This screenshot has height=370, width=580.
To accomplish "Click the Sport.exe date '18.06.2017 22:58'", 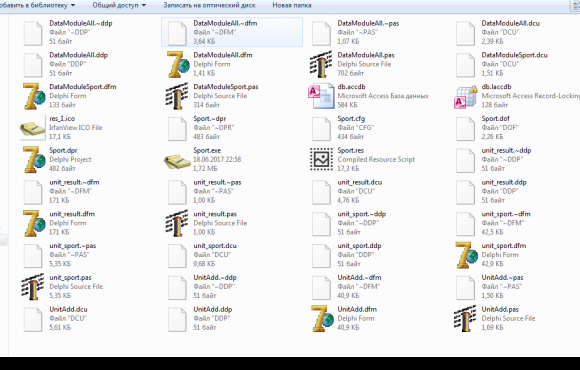I will 217,159.
